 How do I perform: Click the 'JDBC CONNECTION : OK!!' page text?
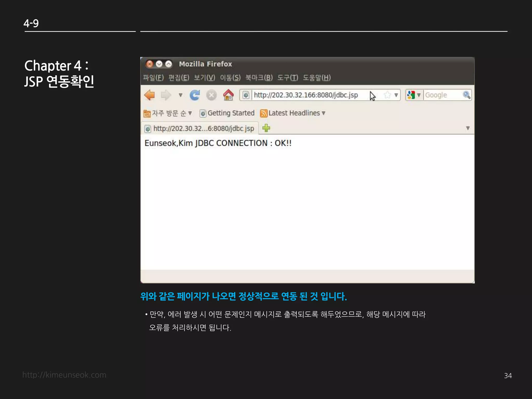pos(243,143)
